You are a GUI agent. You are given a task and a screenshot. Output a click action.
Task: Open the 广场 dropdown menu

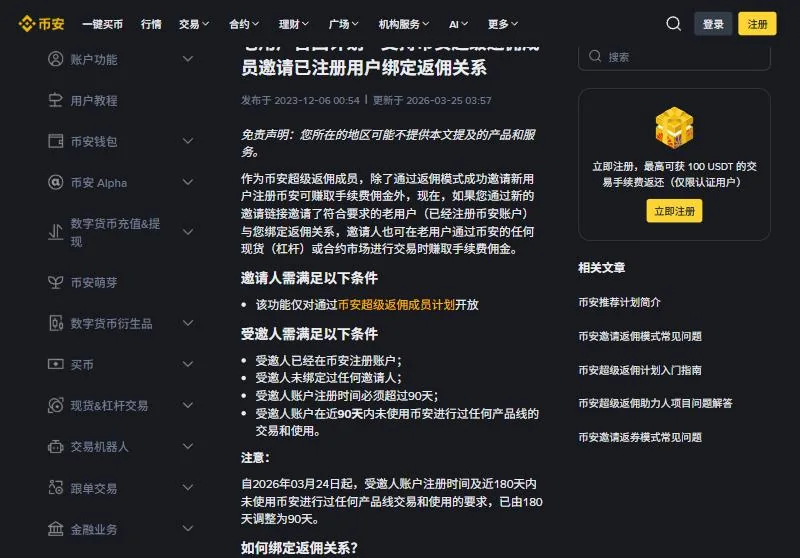[x=344, y=24]
